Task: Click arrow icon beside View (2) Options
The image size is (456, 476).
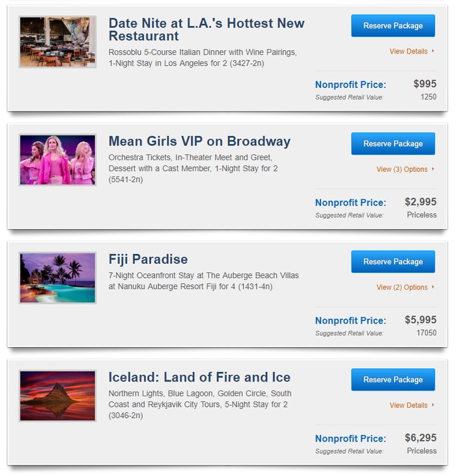Action: [433, 287]
